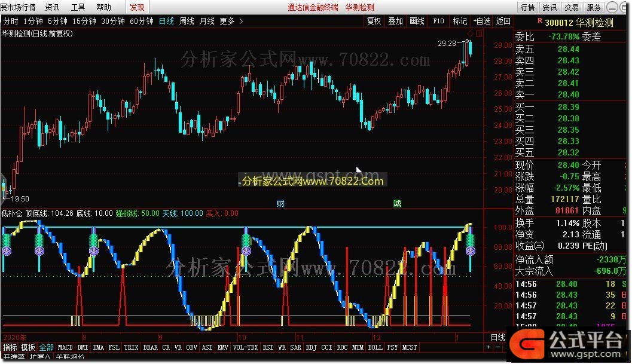The width and height of the screenshot is (632, 364).
Task: Switch the indicator to VOL-TDX
Action: tap(246, 347)
